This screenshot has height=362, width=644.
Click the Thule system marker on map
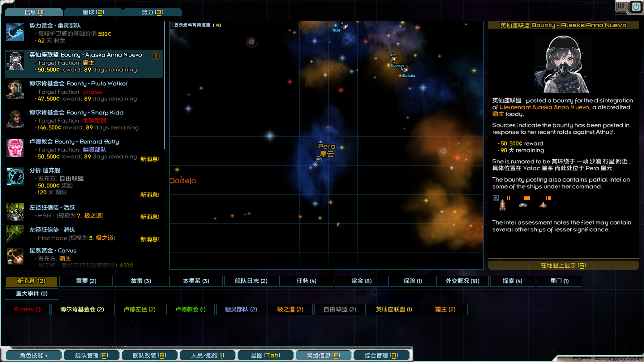[344, 25]
